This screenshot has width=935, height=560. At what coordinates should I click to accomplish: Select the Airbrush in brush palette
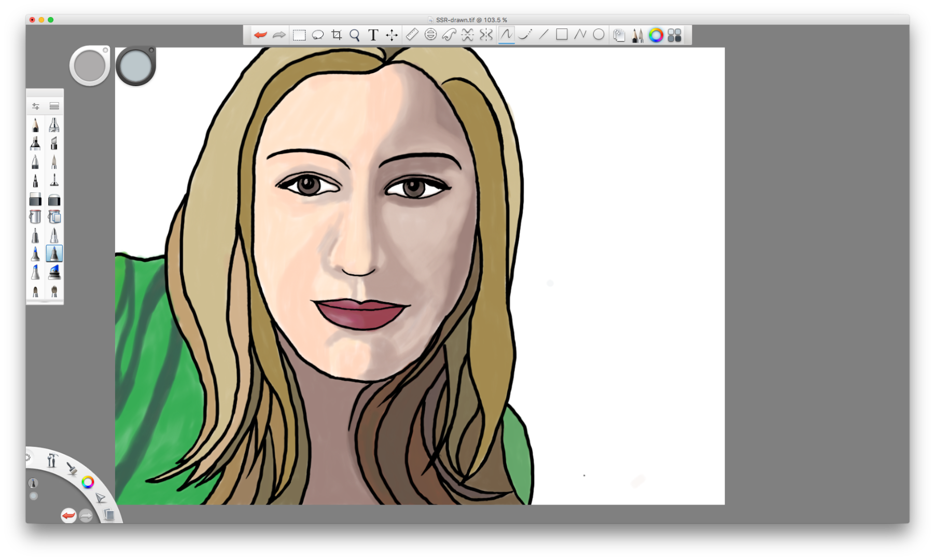[54, 124]
